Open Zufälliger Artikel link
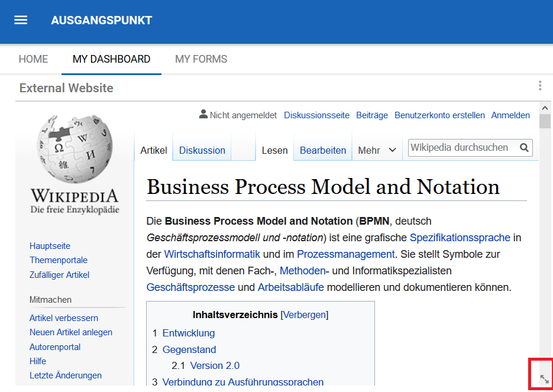The height and width of the screenshot is (392, 553). (x=59, y=274)
